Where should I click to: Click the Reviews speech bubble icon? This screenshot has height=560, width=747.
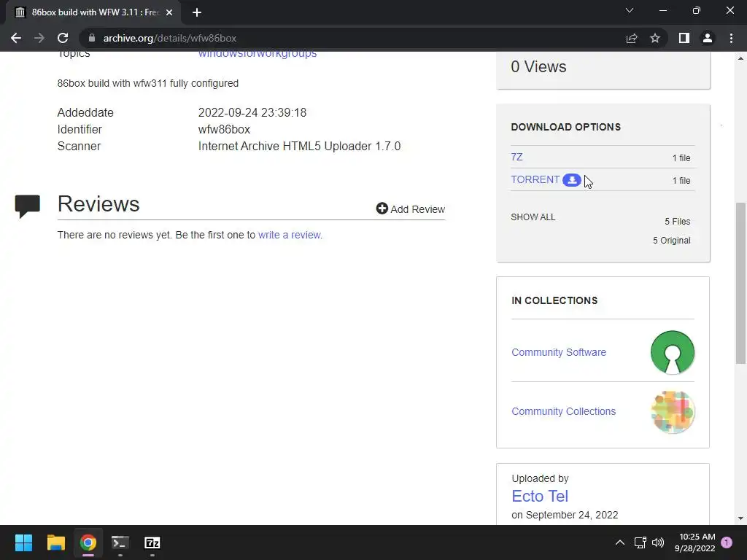click(27, 206)
